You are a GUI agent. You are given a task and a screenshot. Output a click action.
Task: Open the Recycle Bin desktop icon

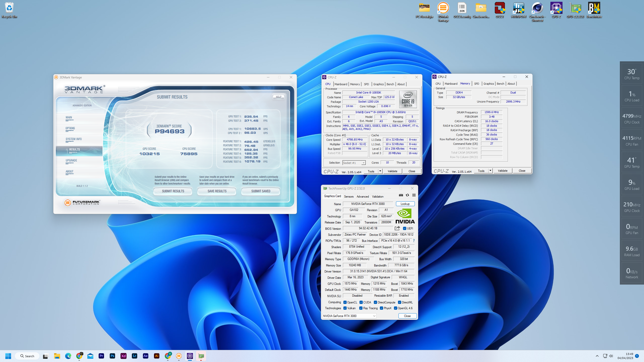(9, 10)
